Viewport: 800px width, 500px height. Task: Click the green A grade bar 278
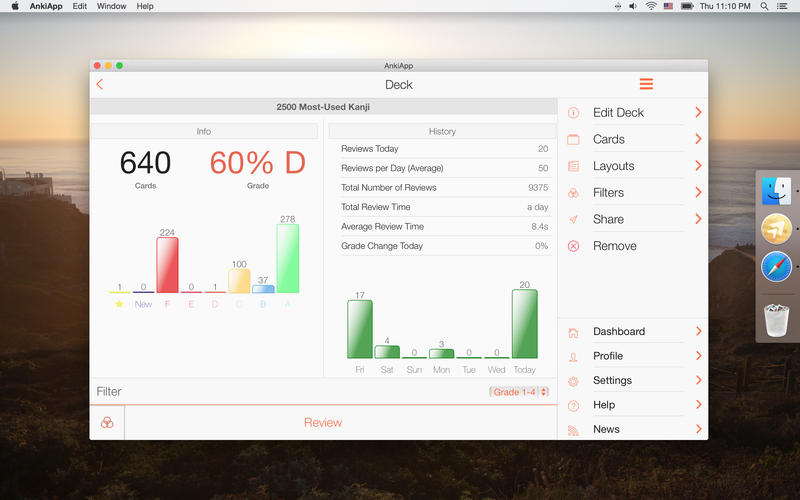pyautogui.click(x=288, y=258)
